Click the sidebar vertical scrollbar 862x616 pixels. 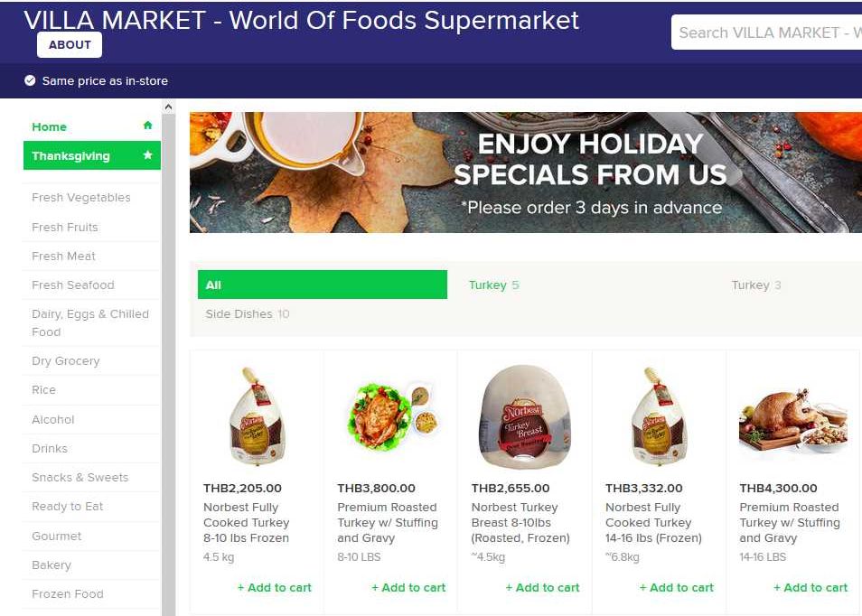coord(168,361)
